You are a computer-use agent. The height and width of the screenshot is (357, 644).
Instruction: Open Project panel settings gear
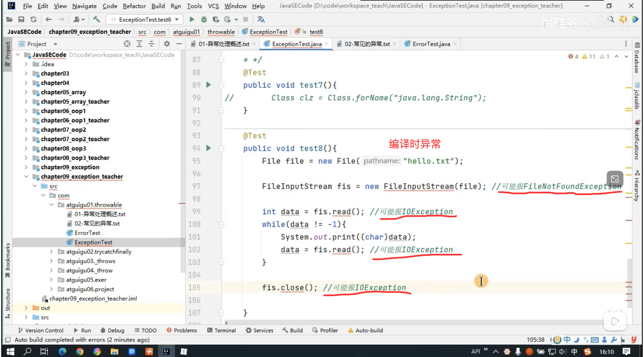point(167,44)
